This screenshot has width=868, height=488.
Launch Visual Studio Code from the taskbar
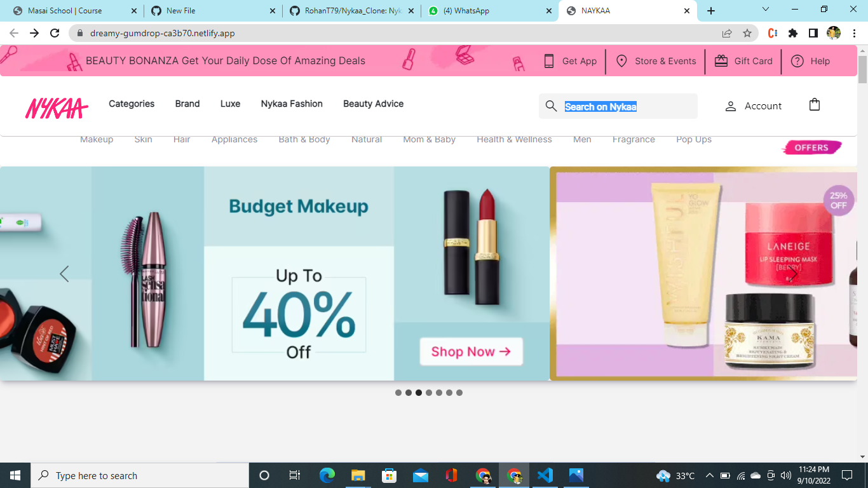[545, 475]
